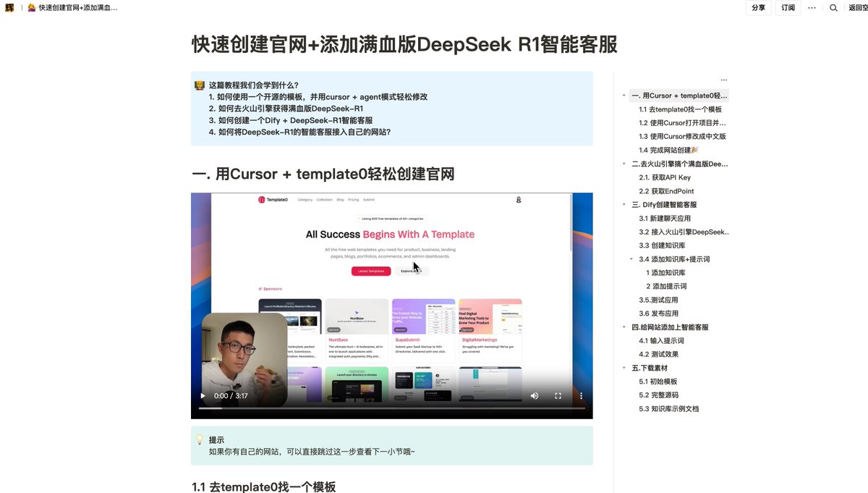Collapse the 三. Dify创建智能客服 outline arrow
The height and width of the screenshot is (493, 868).
pyautogui.click(x=624, y=205)
